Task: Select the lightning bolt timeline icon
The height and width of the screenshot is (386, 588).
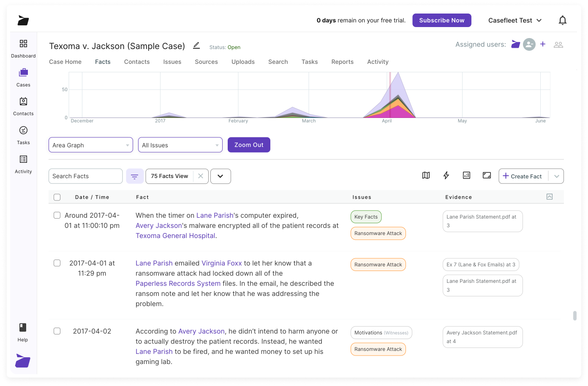Action: [x=446, y=175]
